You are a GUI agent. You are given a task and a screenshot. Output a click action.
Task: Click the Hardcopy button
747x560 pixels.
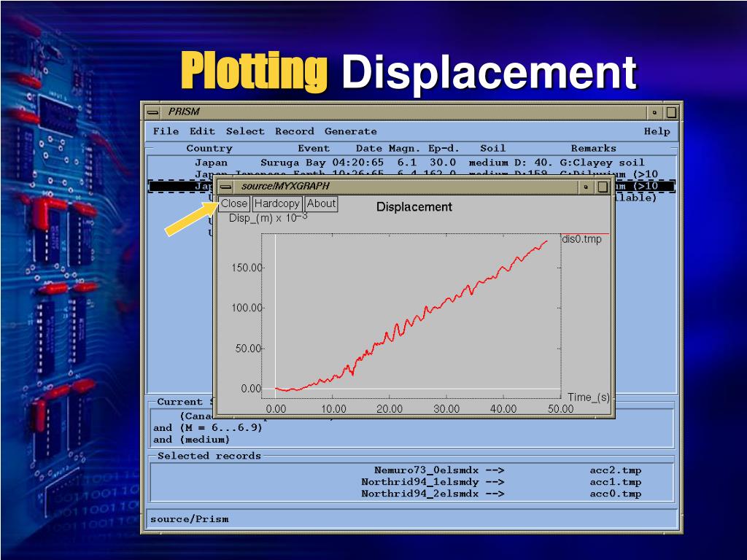pyautogui.click(x=276, y=204)
